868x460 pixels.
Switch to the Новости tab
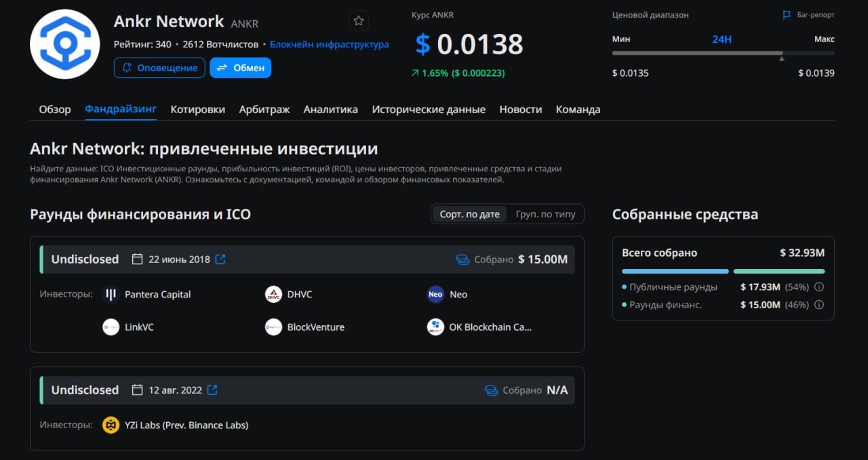pyautogui.click(x=521, y=109)
